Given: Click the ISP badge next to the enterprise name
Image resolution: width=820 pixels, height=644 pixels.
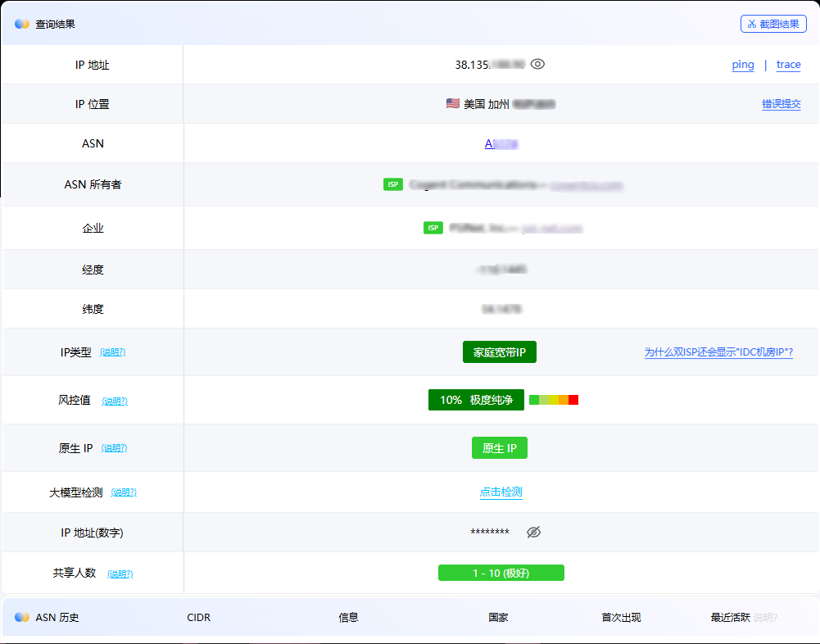Looking at the screenshot, I should point(433,227).
